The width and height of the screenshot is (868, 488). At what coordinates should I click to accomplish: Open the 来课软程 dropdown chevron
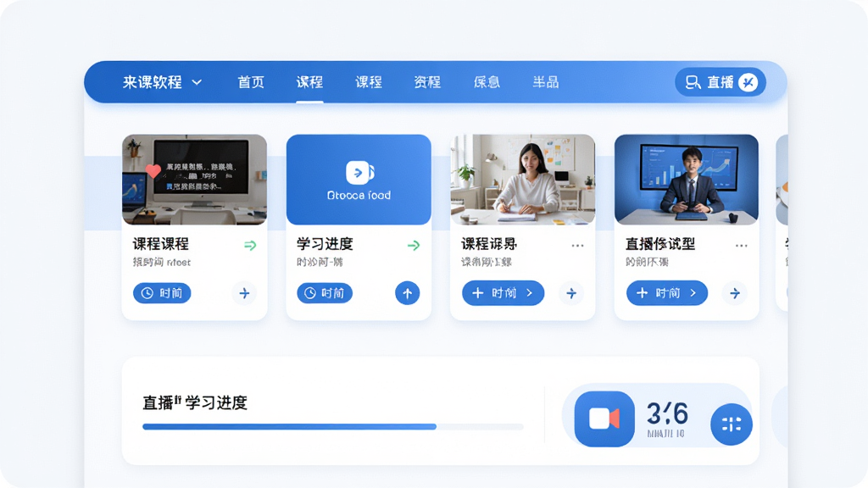197,82
